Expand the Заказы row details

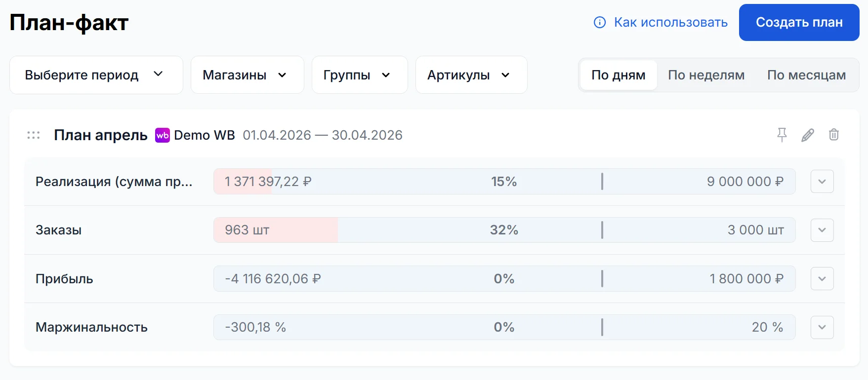[x=822, y=230]
